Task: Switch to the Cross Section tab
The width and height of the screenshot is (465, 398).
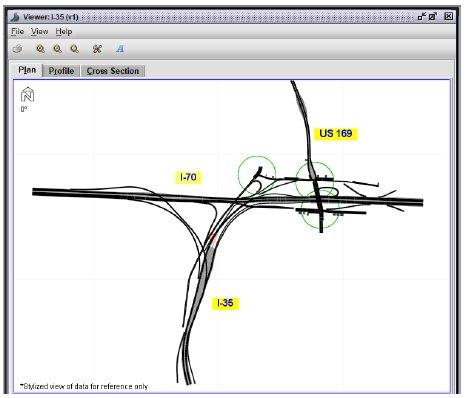Action: coord(113,71)
